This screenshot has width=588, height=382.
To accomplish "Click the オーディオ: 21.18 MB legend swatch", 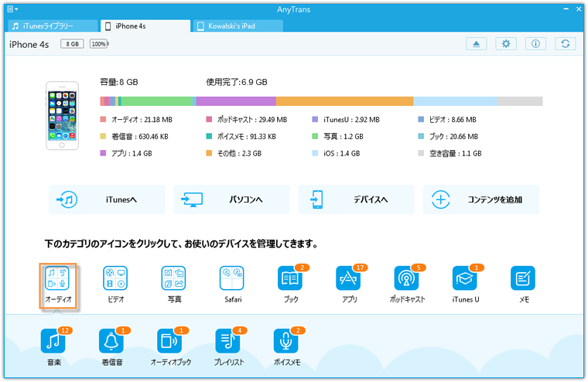I will pyautogui.click(x=103, y=120).
